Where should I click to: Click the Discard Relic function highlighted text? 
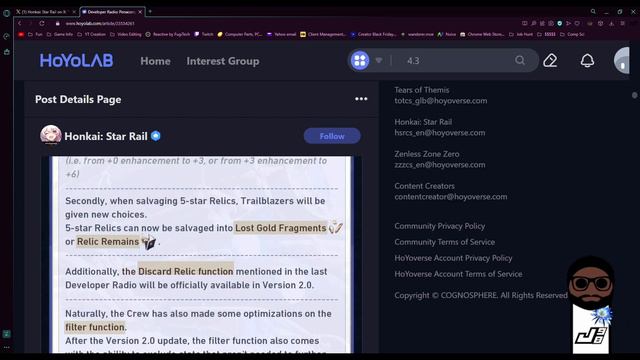coord(185,271)
